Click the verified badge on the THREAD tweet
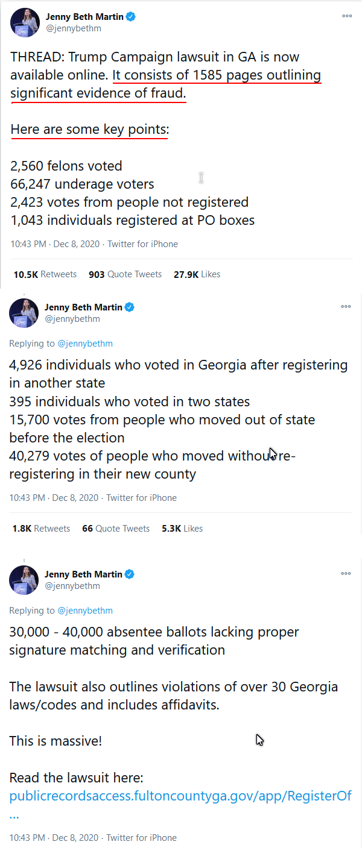Screen dimensions: 362x868 click(131, 17)
